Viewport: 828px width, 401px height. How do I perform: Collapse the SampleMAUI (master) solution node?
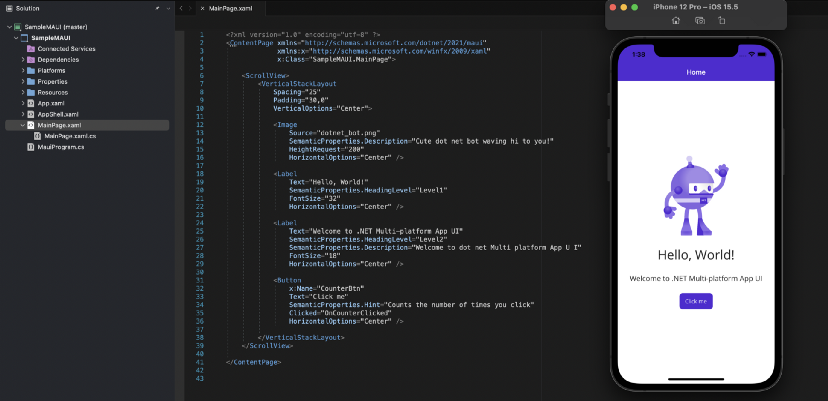[x=10, y=27]
